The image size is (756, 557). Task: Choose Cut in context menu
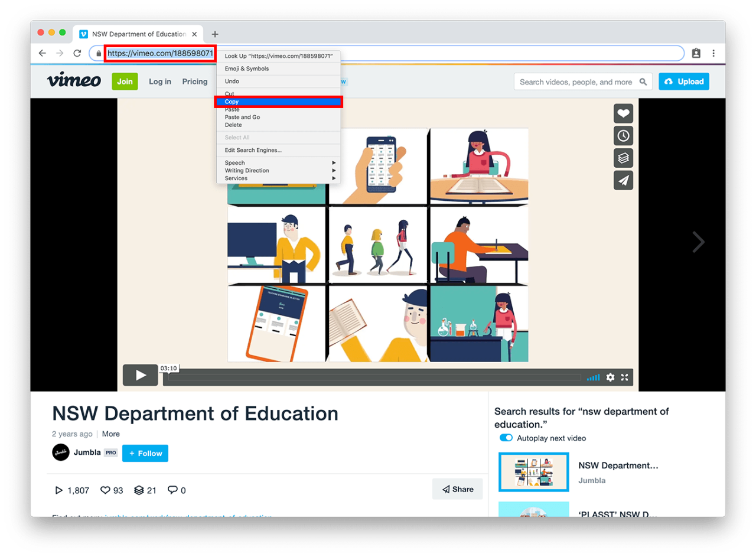[279, 94]
